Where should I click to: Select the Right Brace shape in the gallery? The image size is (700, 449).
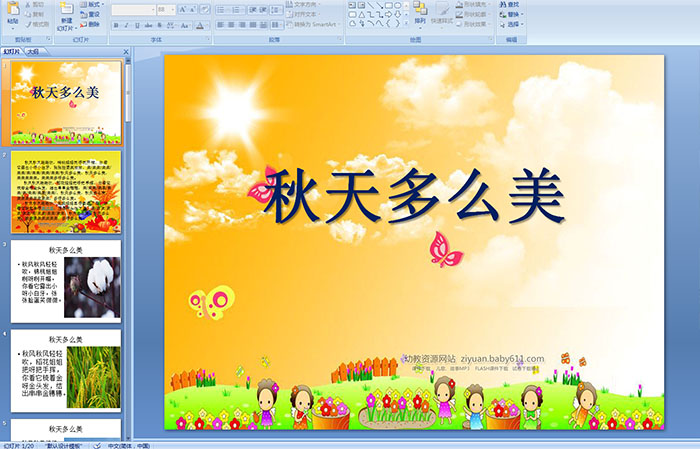point(397,24)
